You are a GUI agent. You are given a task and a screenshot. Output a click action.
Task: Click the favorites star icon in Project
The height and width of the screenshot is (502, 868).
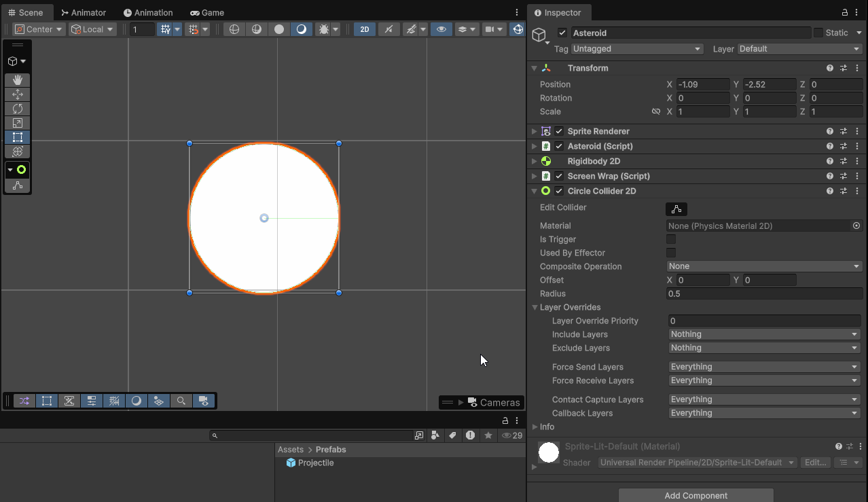488,435
